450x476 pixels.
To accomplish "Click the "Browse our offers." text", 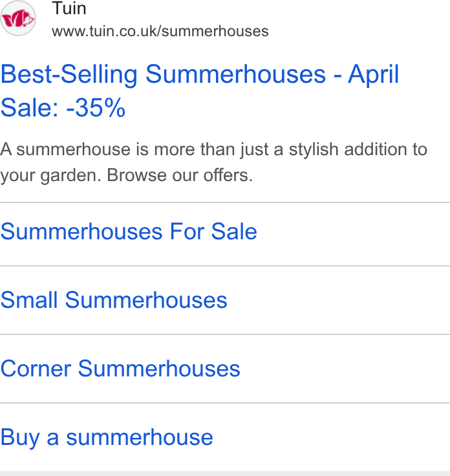I will tap(180, 175).
